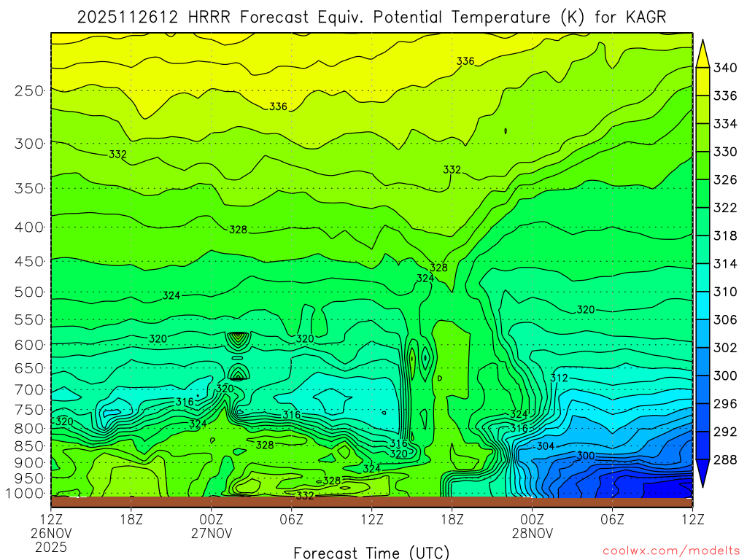Click the colorbar segment between 336 and 340
747x560 pixels.
coord(703,82)
